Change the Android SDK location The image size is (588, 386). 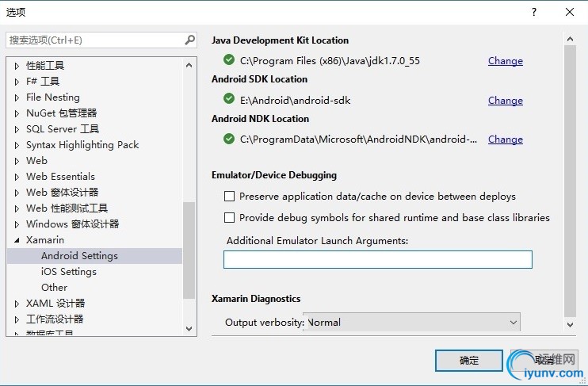click(x=505, y=101)
